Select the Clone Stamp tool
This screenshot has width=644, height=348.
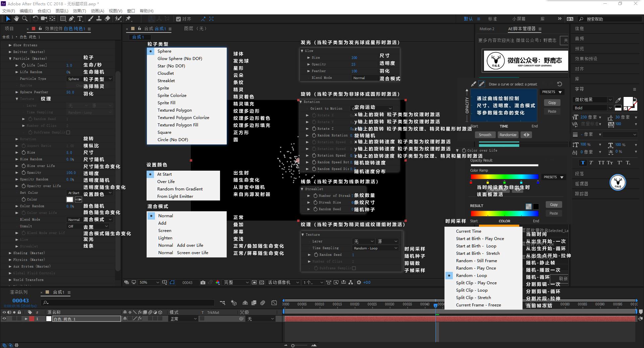click(99, 19)
